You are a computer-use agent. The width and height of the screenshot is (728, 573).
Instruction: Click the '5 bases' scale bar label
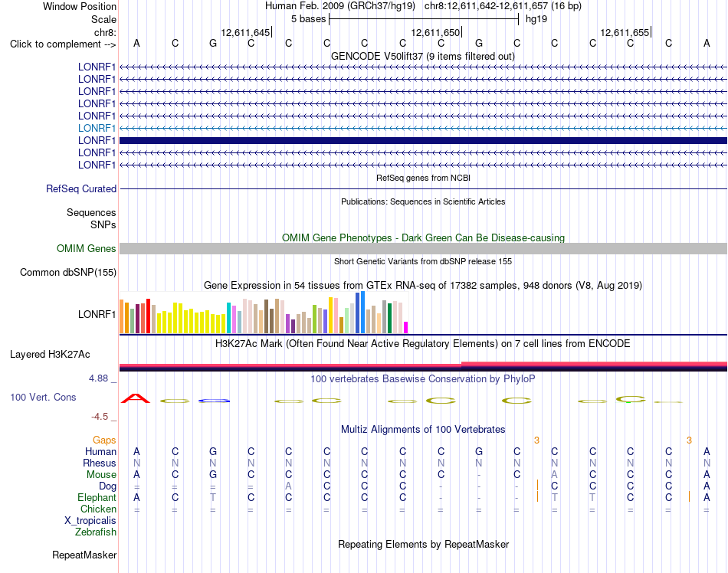pos(308,19)
